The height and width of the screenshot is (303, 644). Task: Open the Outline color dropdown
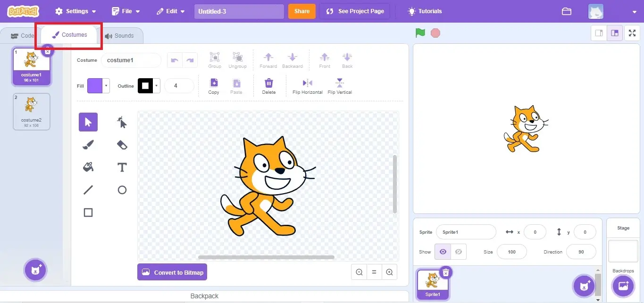(157, 86)
